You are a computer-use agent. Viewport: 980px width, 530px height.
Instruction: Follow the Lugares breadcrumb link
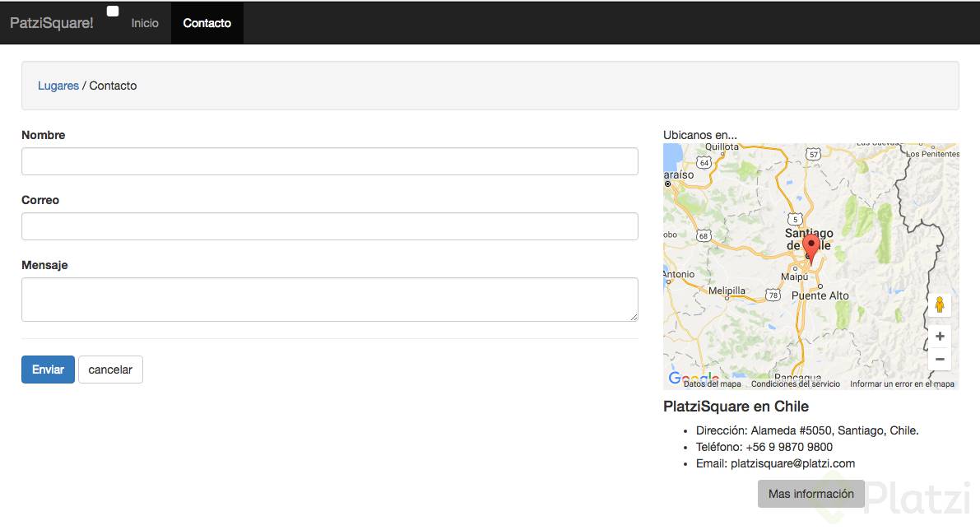58,86
